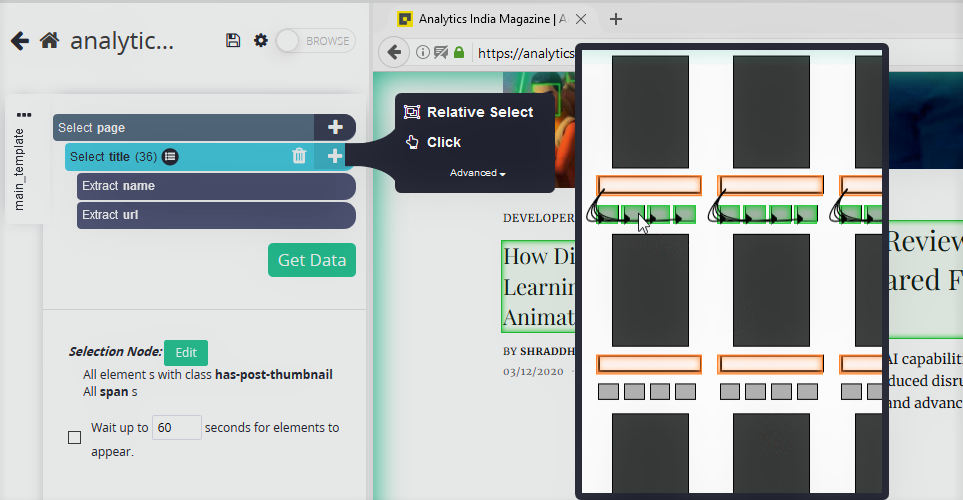Screen dimensions: 963x500
Task: Choose Relative Select from the popup menu
Action: [469, 112]
